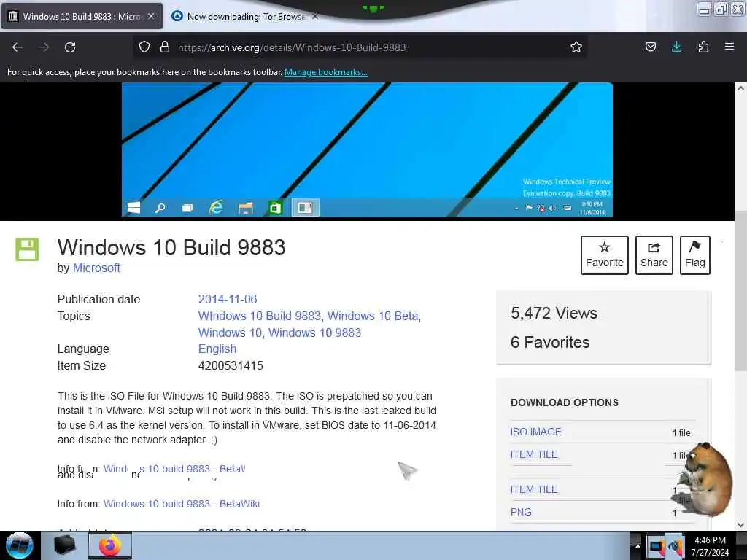
Task: Click the English language link
Action: pyautogui.click(x=217, y=349)
